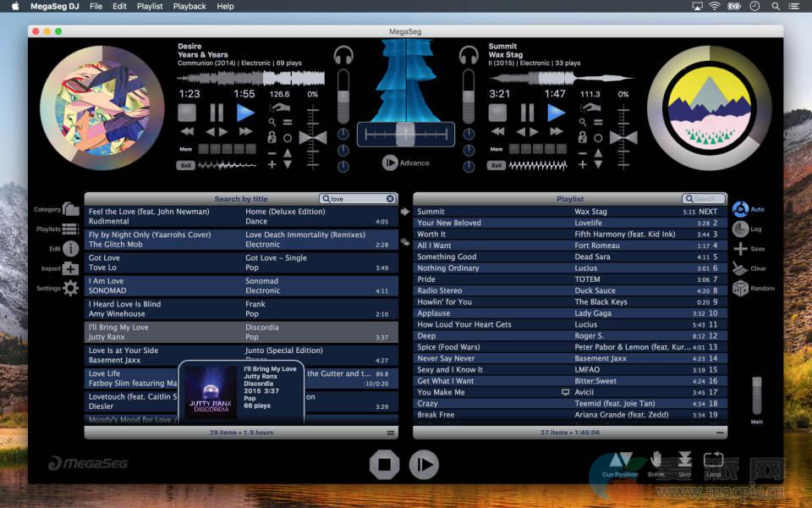
Task: Expand the library footer menu handle
Action: [x=391, y=433]
